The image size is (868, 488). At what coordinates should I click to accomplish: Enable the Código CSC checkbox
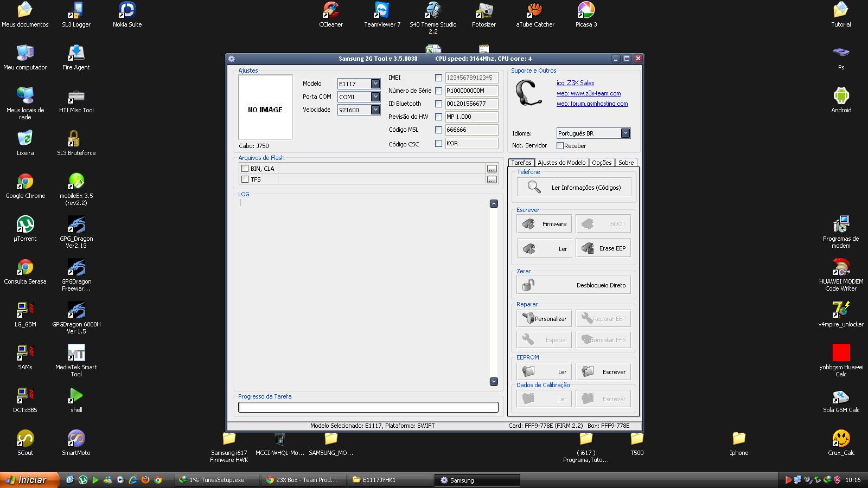[x=438, y=144]
